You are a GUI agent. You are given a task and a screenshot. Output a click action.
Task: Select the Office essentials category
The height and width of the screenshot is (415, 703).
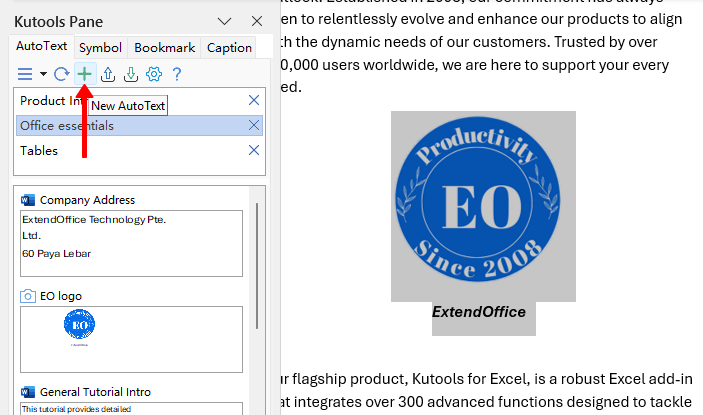[x=139, y=125]
